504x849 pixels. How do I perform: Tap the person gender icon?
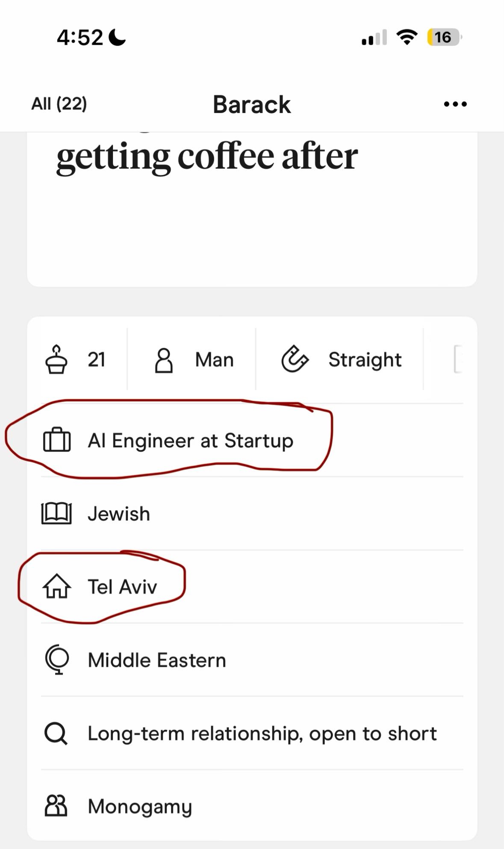pos(164,360)
